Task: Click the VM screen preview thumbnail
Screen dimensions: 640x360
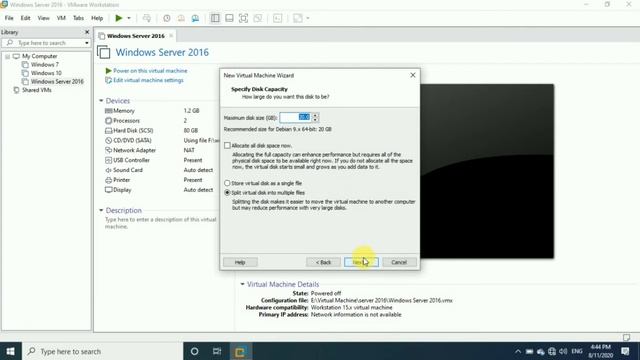Action: point(487,171)
